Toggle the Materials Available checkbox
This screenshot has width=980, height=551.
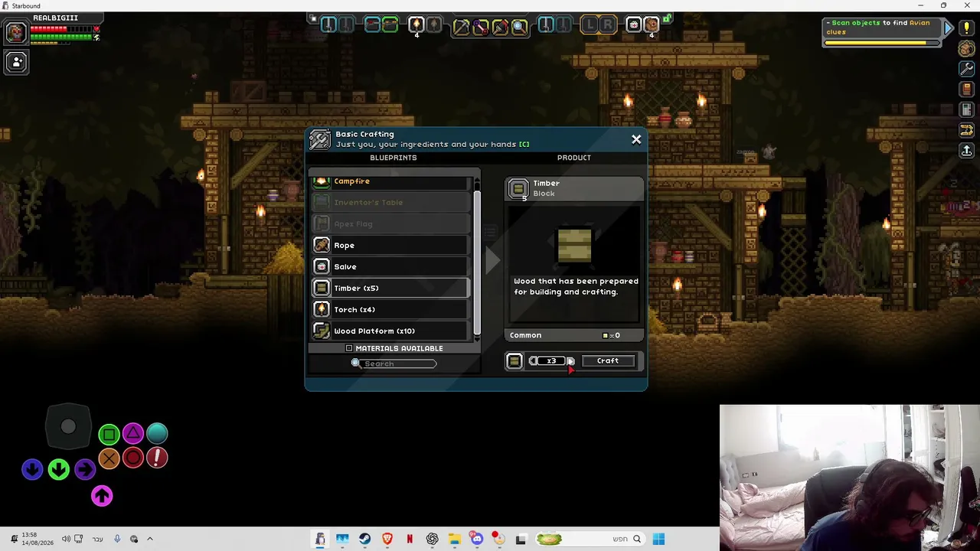coord(349,348)
